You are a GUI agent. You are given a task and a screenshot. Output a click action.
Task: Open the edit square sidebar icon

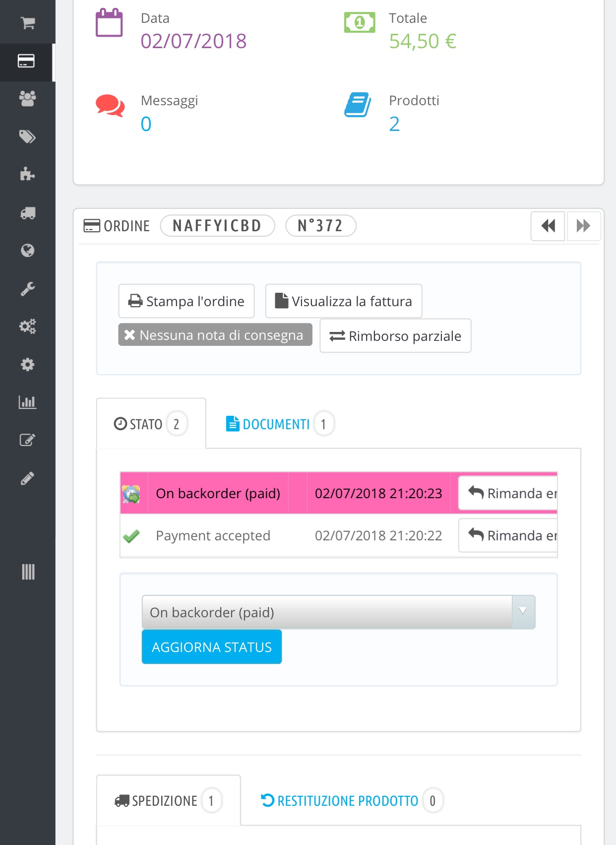click(x=27, y=440)
